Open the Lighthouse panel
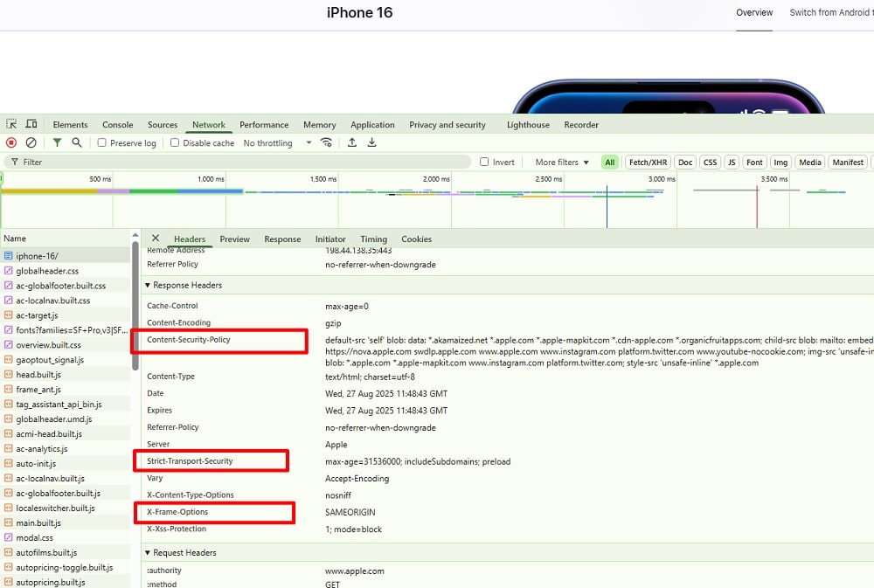Screen dimensions: 874x588 click(x=528, y=125)
